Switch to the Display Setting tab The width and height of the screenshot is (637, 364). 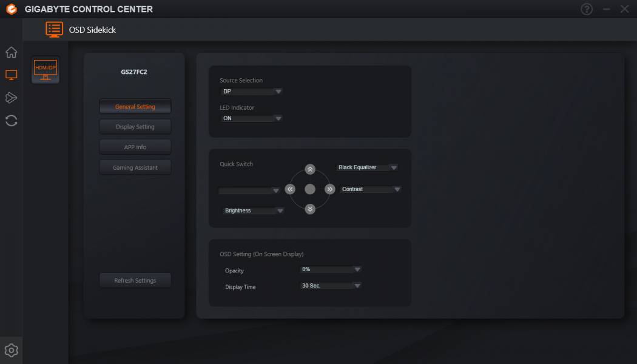(135, 127)
